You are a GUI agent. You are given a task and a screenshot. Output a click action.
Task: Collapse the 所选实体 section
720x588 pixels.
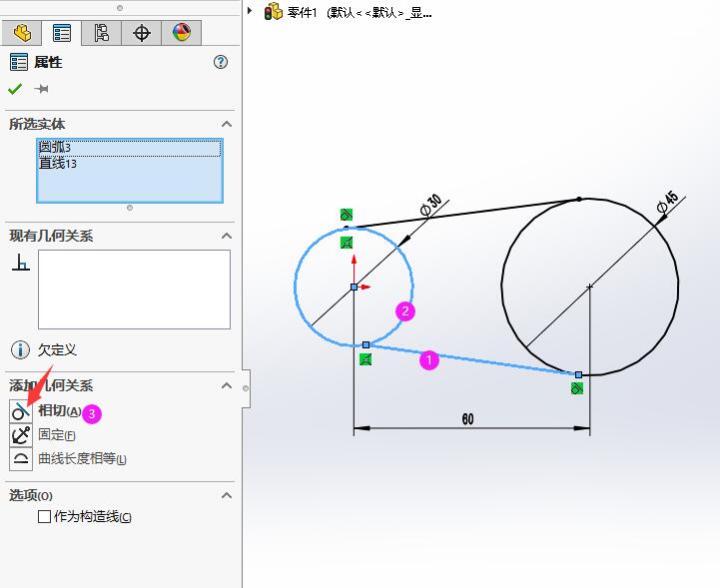click(x=227, y=124)
